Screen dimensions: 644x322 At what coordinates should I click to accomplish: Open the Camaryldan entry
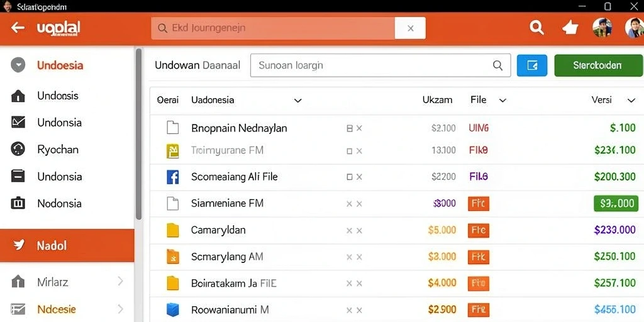point(218,230)
